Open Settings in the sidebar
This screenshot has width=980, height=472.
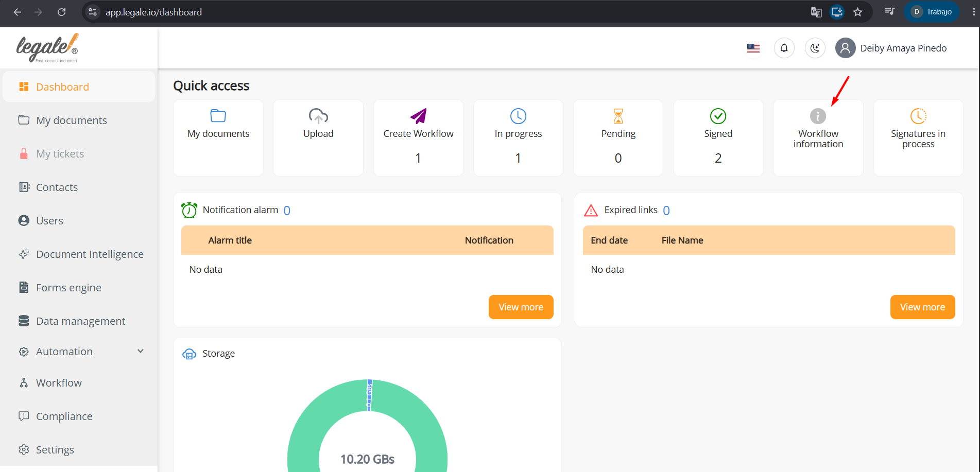pyautogui.click(x=79, y=449)
